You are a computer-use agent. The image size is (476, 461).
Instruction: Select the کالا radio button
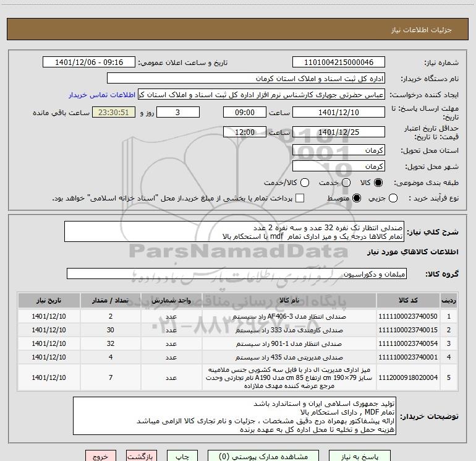click(x=378, y=183)
